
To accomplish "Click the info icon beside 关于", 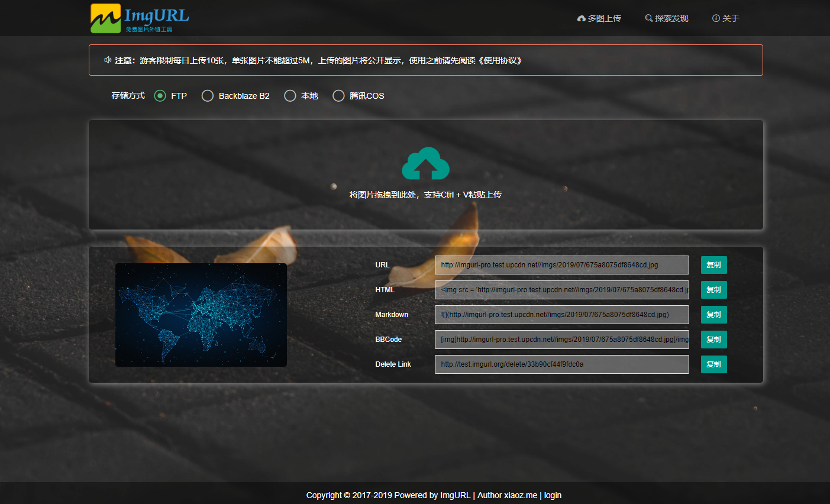I will pyautogui.click(x=716, y=18).
